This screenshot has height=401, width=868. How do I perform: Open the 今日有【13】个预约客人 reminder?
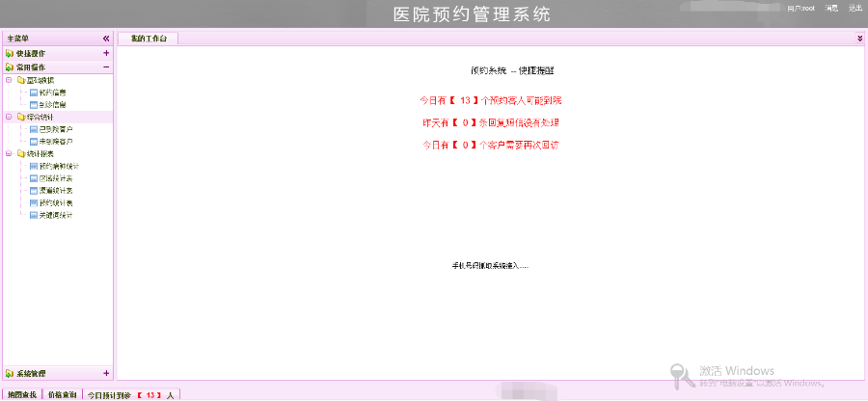click(491, 100)
